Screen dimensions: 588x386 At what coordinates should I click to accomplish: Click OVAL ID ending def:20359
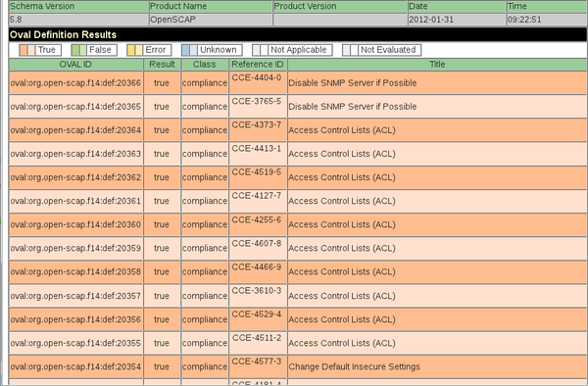coord(75,248)
